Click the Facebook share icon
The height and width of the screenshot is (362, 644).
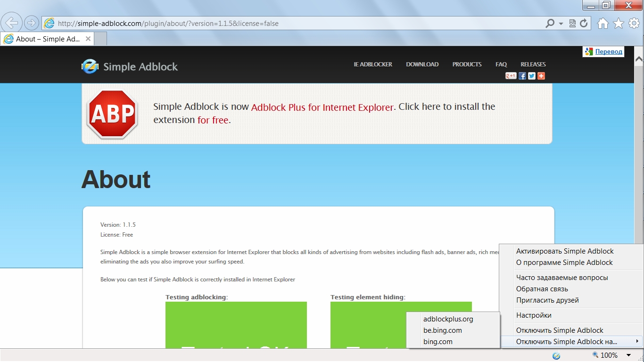tap(522, 76)
